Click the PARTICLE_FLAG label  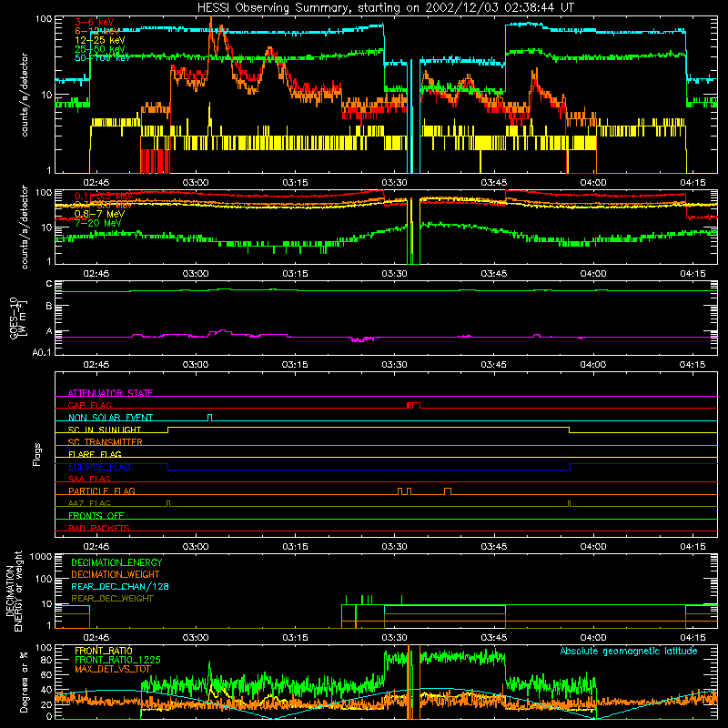(x=102, y=491)
